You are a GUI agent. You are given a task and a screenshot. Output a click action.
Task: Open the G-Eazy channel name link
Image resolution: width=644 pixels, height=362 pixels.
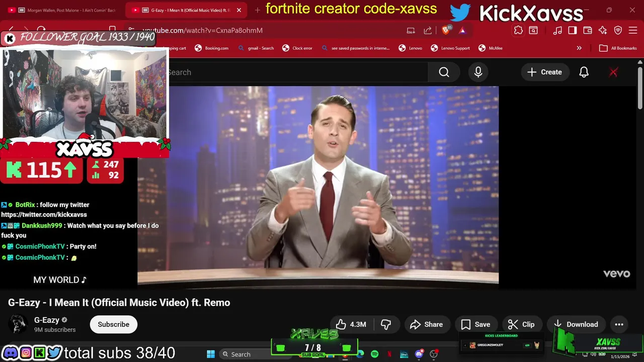pos(46,320)
